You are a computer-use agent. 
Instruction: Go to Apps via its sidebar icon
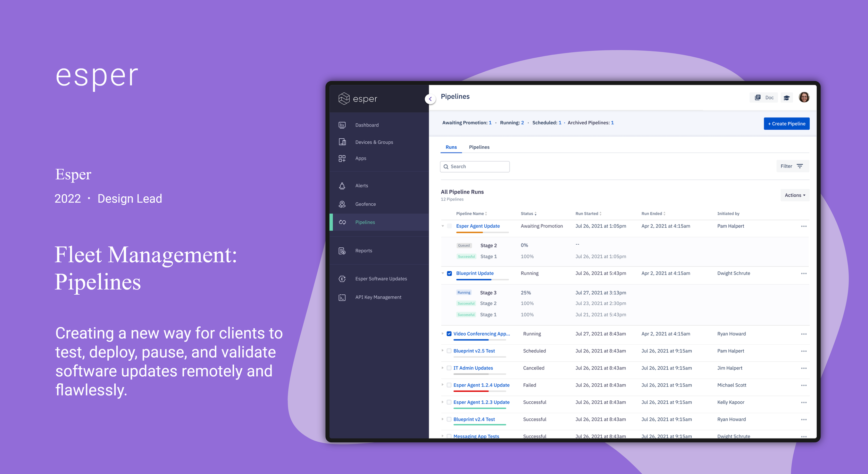(342, 158)
